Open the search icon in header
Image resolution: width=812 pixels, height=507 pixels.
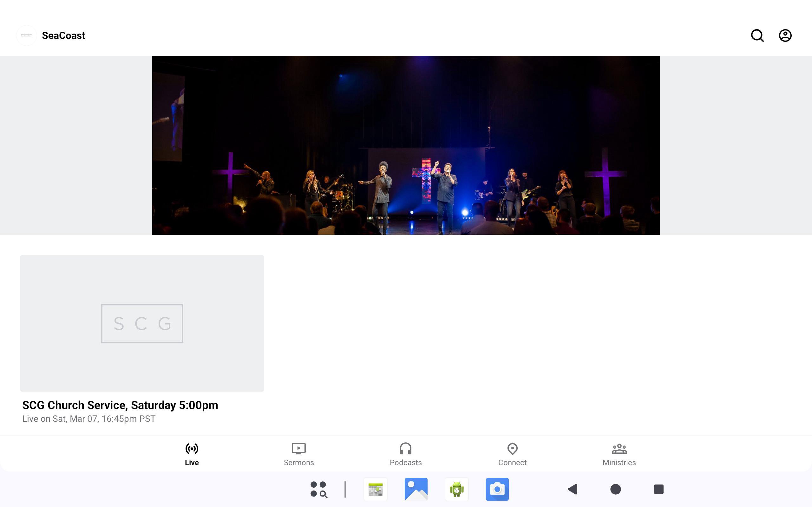(x=757, y=35)
